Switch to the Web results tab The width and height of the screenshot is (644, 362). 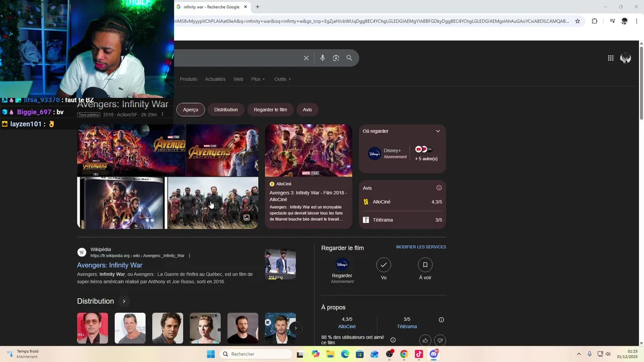pyautogui.click(x=238, y=79)
